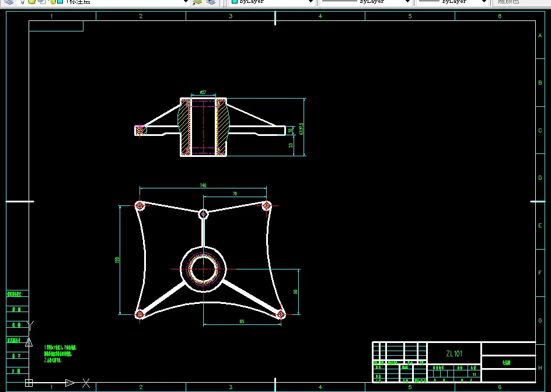The height and width of the screenshot is (392, 551).
Task: Select the tall 63/67.5 vertical dimension text beside the section view
Action: tap(301, 128)
